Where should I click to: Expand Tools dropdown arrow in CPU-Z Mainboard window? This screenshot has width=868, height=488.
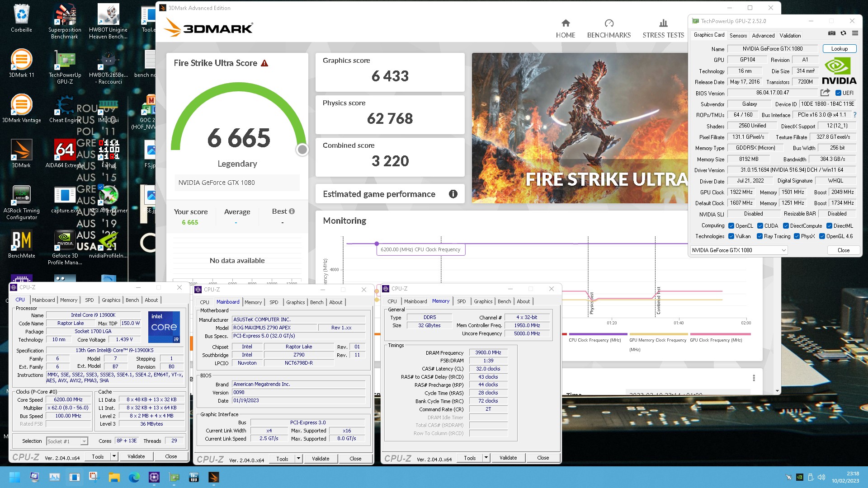point(298,459)
